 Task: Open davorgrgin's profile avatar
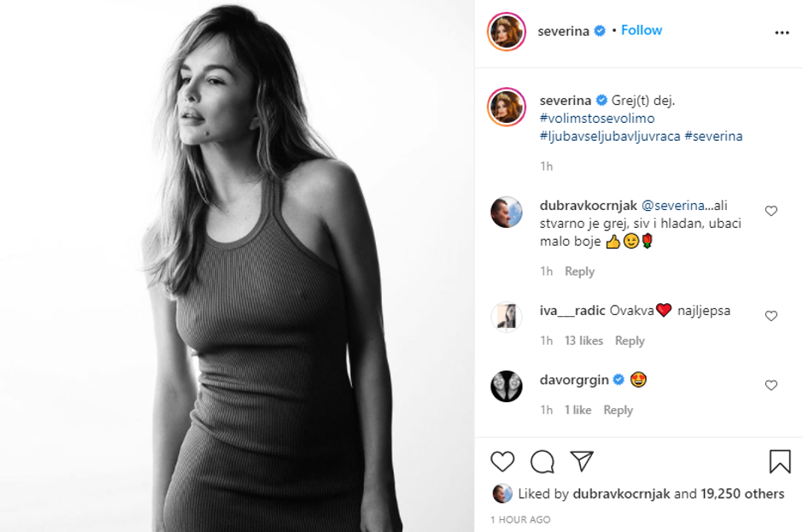tap(506, 386)
